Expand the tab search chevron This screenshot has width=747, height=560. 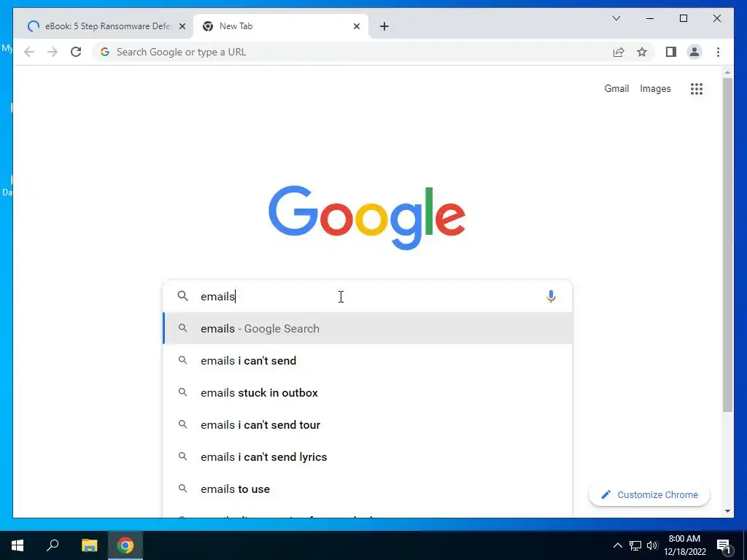point(616,18)
